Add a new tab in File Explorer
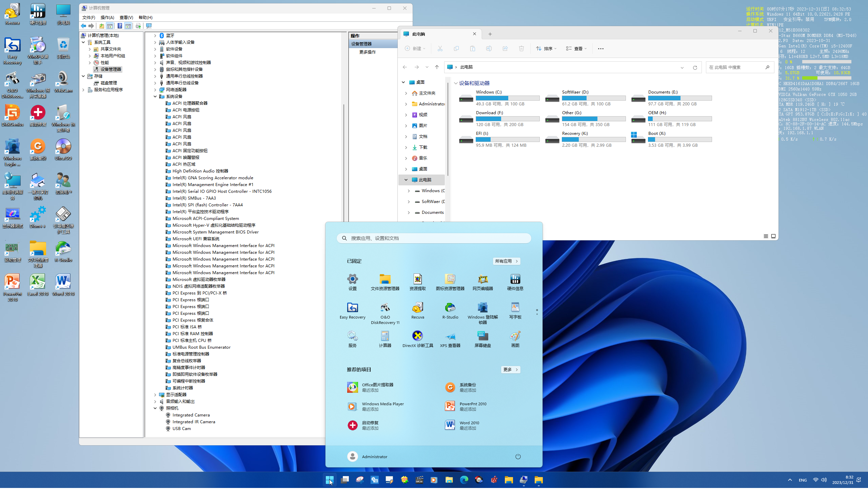 pyautogui.click(x=490, y=34)
